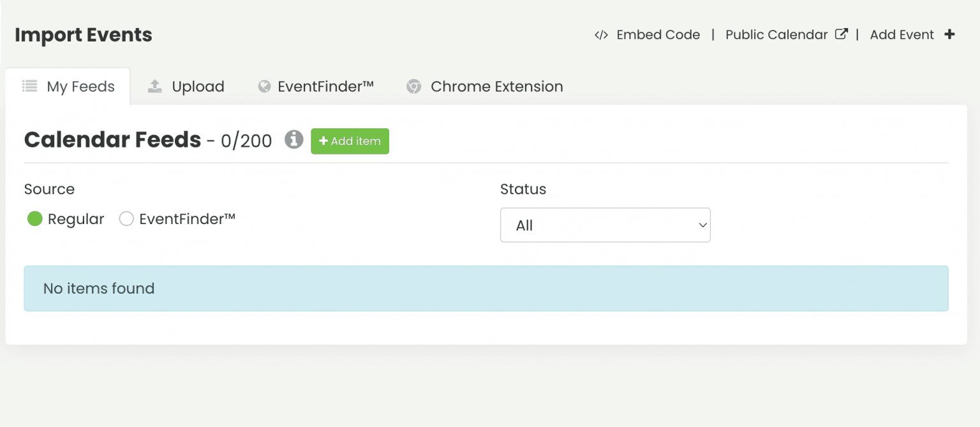Switch to the Chrome Extension tab
The image size is (980, 427).
496,86
